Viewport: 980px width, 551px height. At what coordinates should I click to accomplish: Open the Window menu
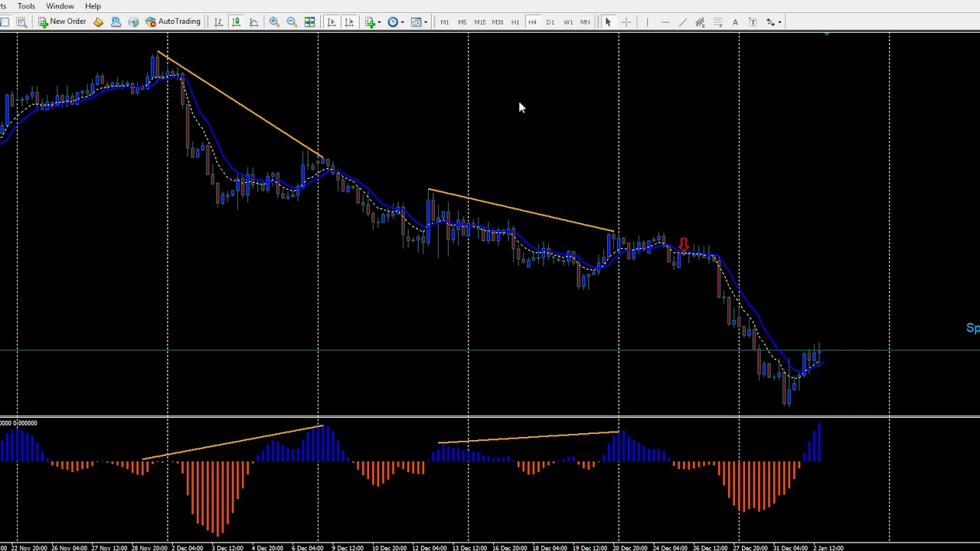pyautogui.click(x=60, y=6)
